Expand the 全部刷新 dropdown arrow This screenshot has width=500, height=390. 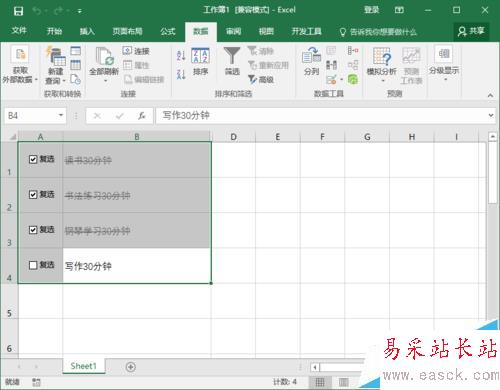click(105, 81)
